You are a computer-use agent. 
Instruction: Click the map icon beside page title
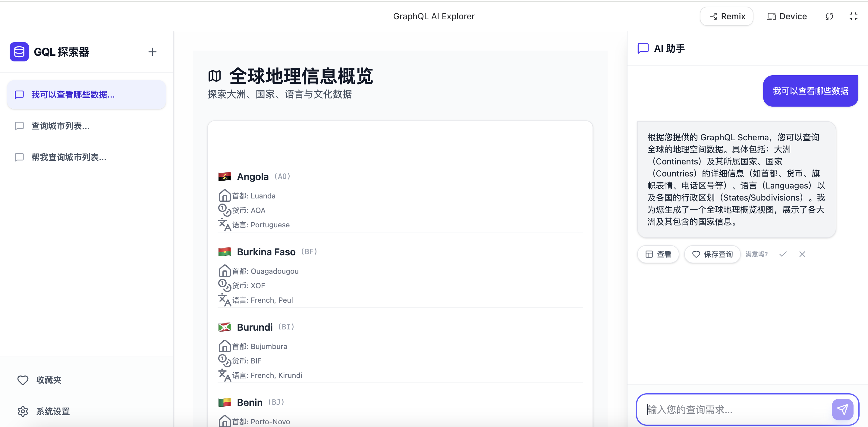click(x=215, y=76)
